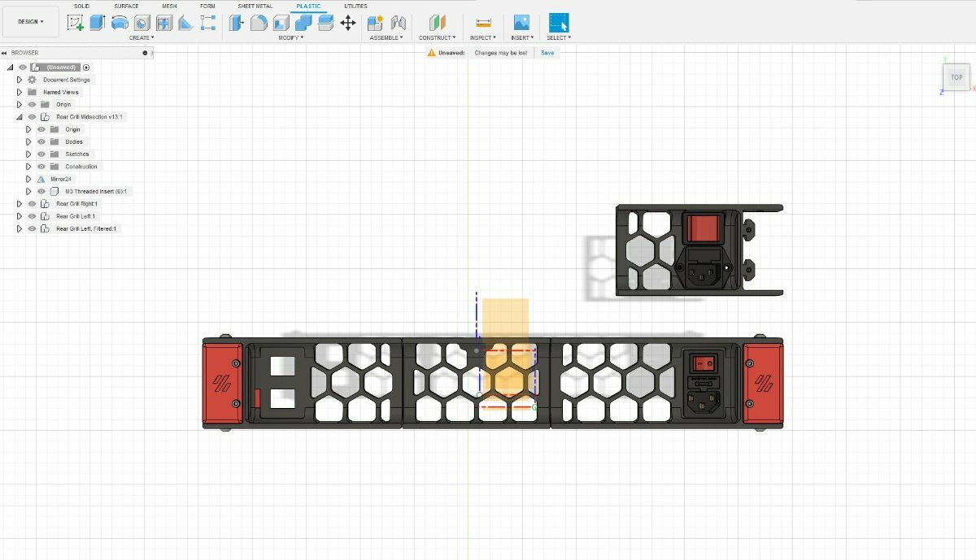The image size is (976, 560).
Task: Switch to the SURFACE tab
Action: tap(126, 6)
